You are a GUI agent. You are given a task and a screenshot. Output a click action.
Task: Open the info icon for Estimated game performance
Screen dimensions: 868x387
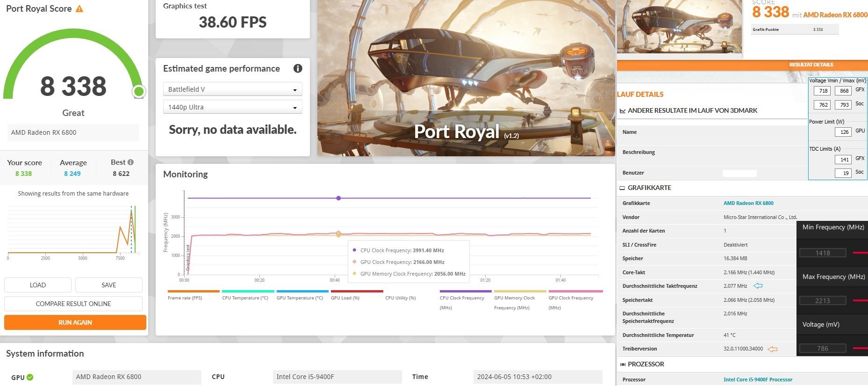[298, 68]
